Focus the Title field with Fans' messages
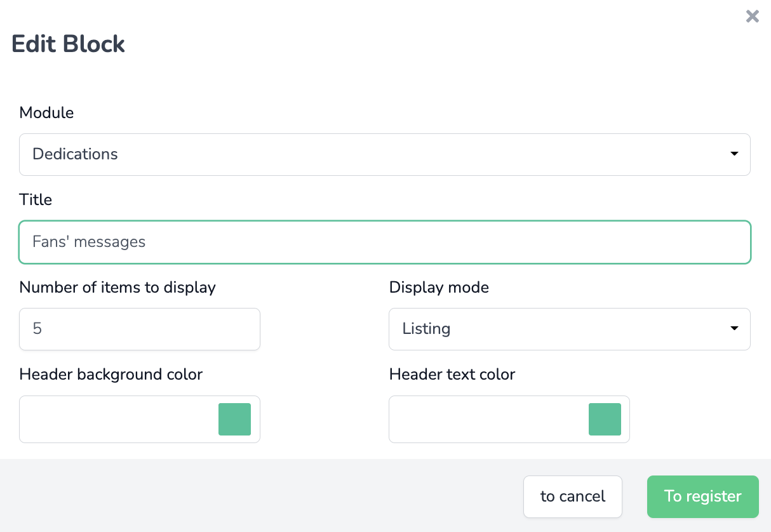Image resolution: width=771 pixels, height=532 pixels. point(384,242)
